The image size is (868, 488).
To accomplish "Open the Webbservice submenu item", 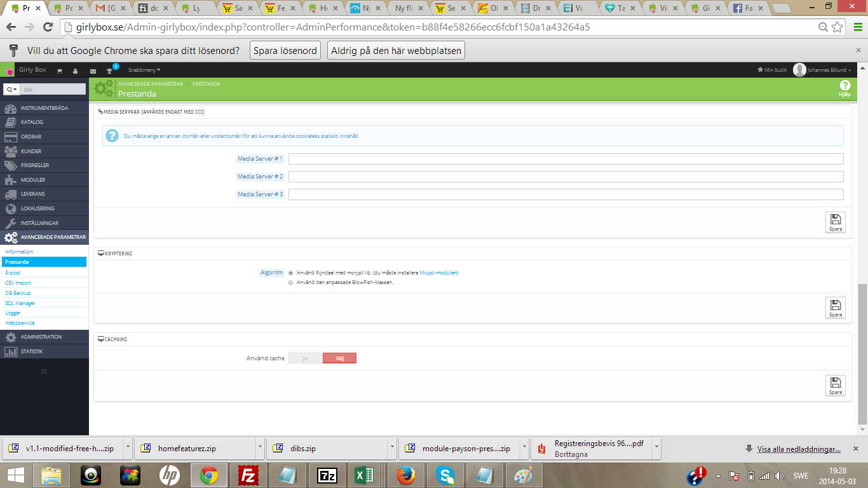I will tap(20, 323).
